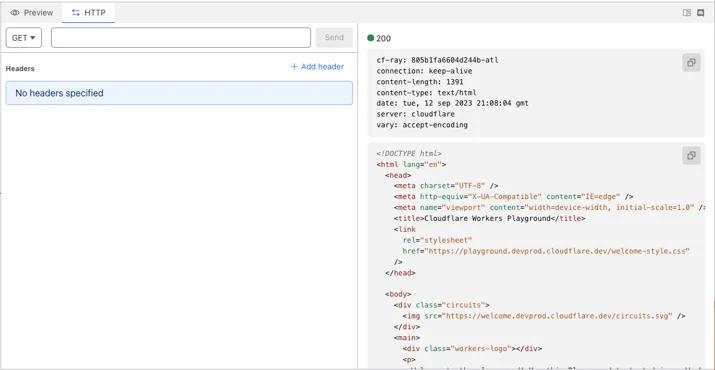This screenshot has height=370, width=715.
Task: Click the 'connection: keep-alive' line
Action: [425, 71]
